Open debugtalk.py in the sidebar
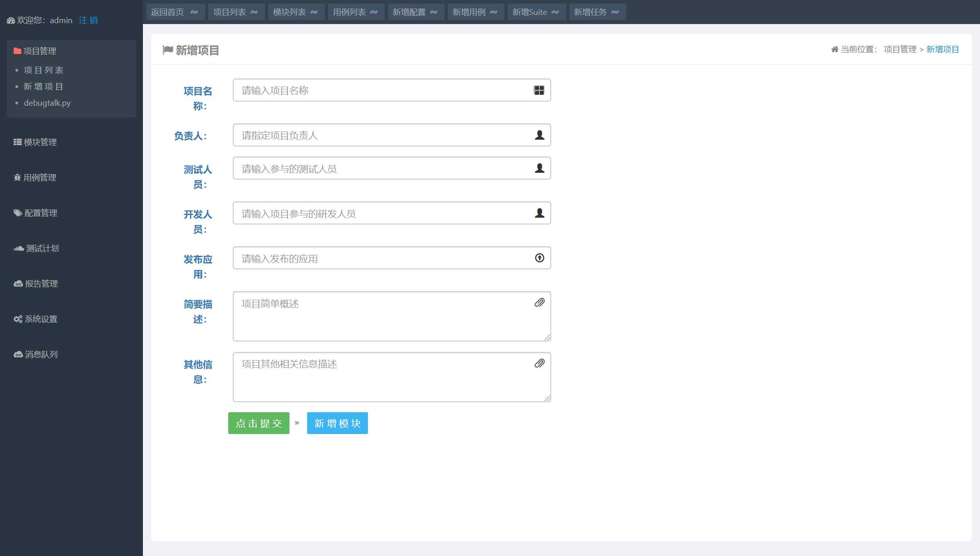980x556 pixels. pyautogui.click(x=47, y=103)
